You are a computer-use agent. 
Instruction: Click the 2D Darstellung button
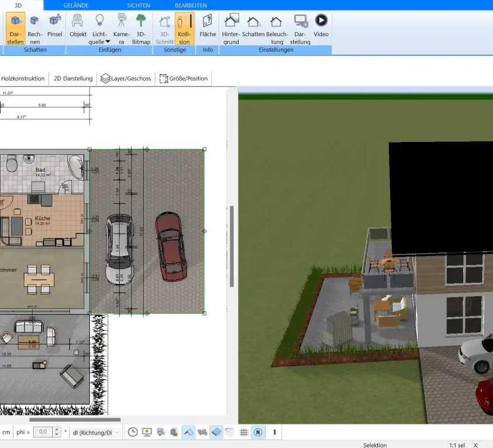click(73, 78)
